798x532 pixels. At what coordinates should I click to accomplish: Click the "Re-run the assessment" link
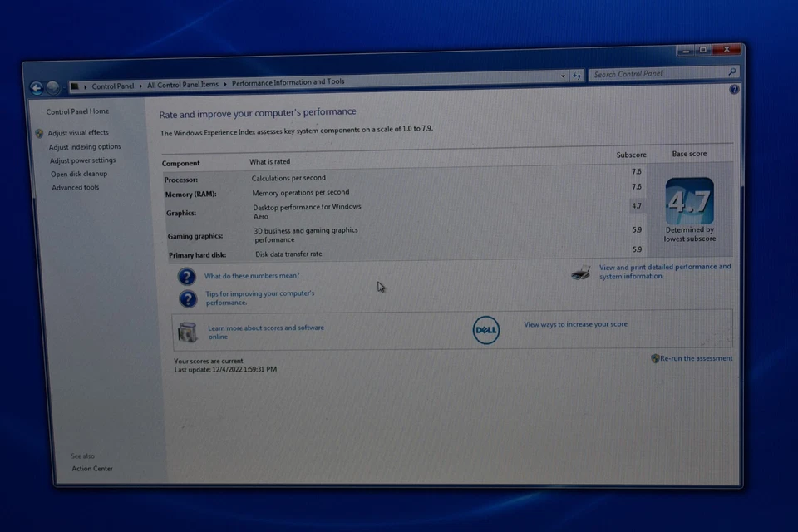[695, 357]
